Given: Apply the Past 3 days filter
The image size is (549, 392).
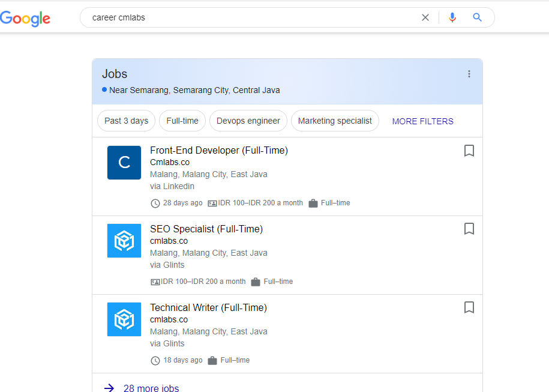Looking at the screenshot, I should click(127, 121).
